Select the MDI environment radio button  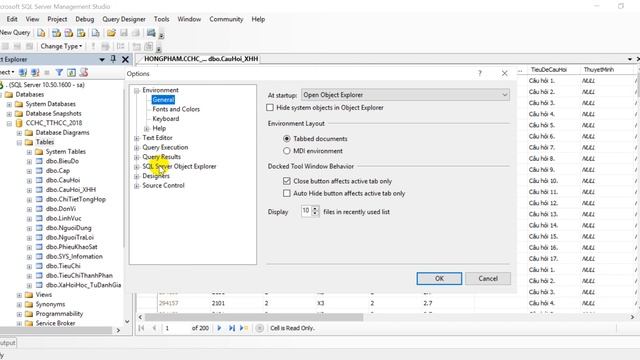pyautogui.click(x=287, y=151)
